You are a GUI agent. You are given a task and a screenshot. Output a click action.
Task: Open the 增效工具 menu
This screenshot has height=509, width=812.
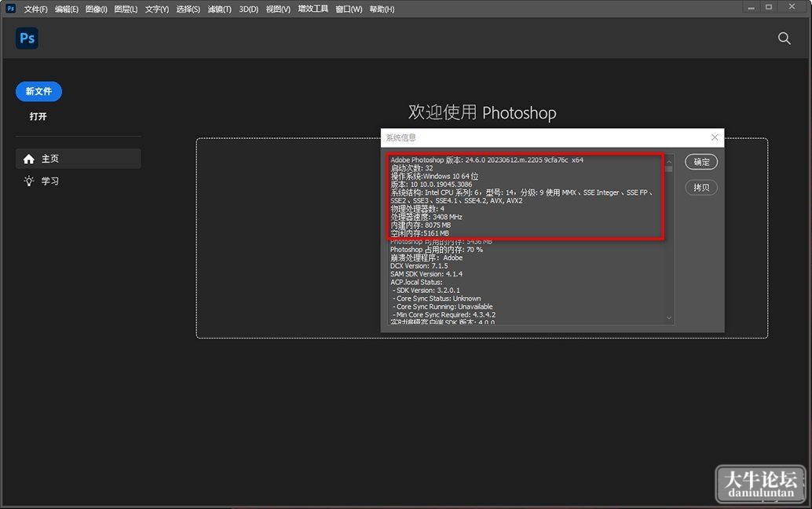coord(313,9)
